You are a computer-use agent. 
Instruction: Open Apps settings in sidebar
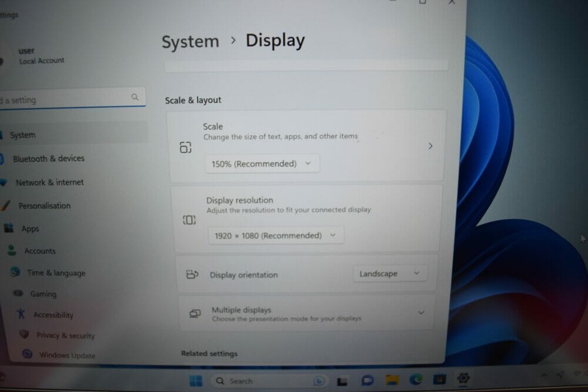pyautogui.click(x=30, y=229)
